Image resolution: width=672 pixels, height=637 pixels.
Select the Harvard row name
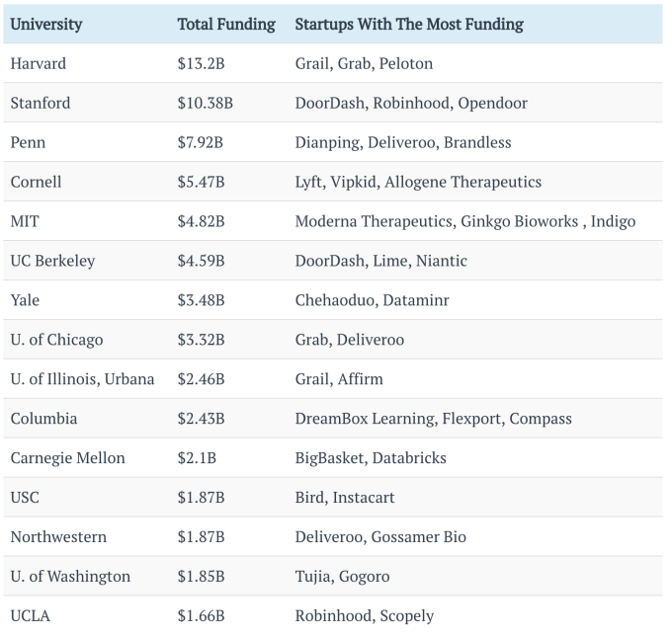[39, 63]
